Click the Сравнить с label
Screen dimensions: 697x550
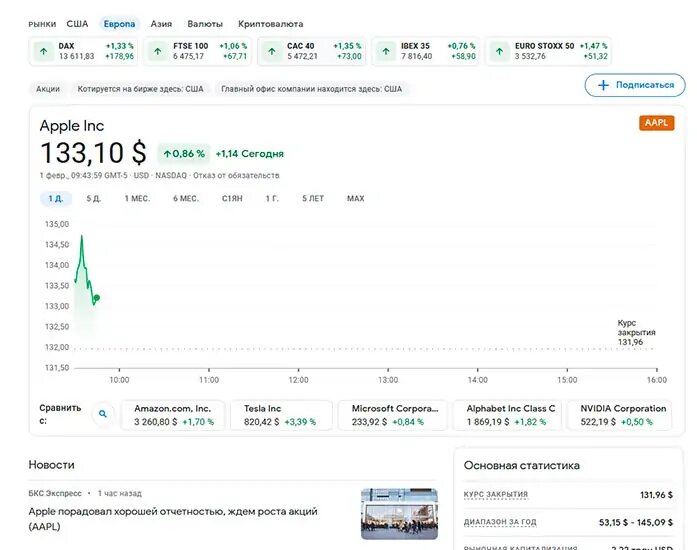pos(60,414)
